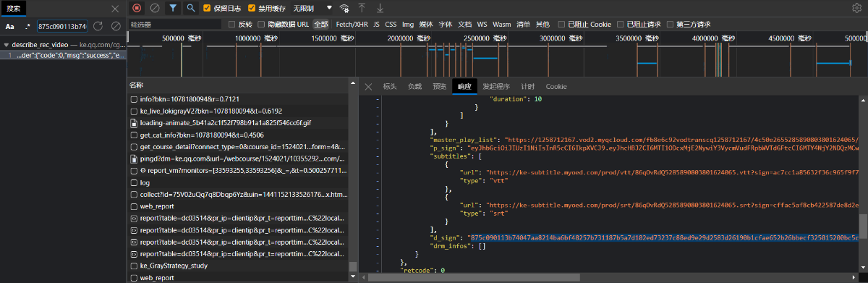The width and height of the screenshot is (868, 283).
Task: Collapse describe_rec_video search result group
Action: pos(7,45)
